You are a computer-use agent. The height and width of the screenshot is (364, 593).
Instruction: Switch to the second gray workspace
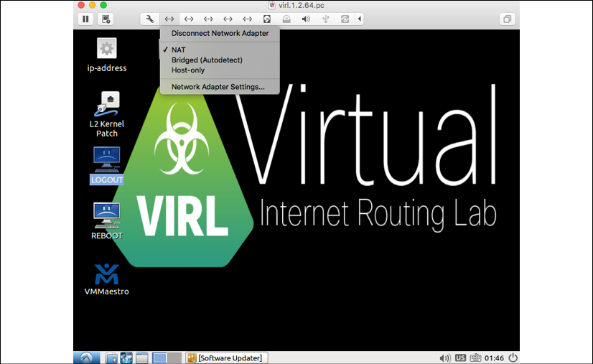coord(174,358)
